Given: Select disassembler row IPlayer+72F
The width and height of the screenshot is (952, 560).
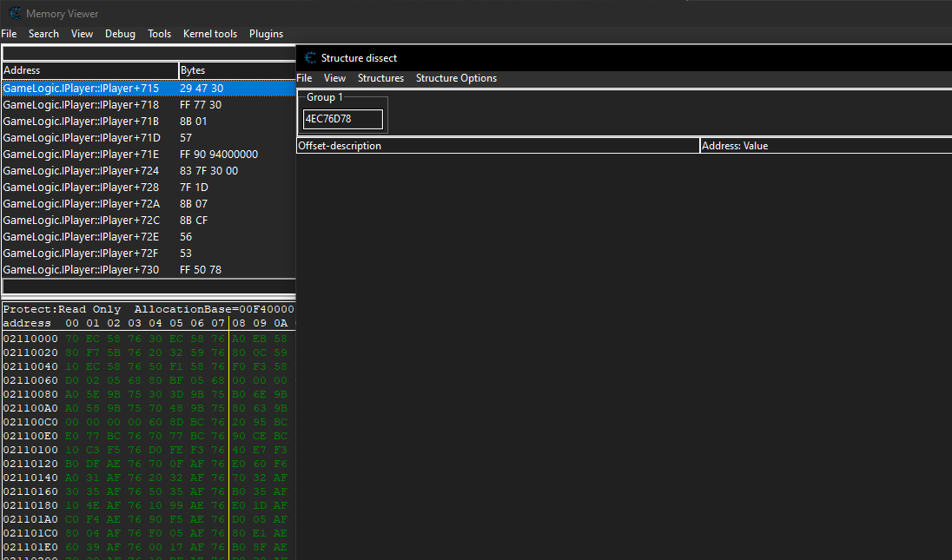Looking at the screenshot, I should coord(149,253).
